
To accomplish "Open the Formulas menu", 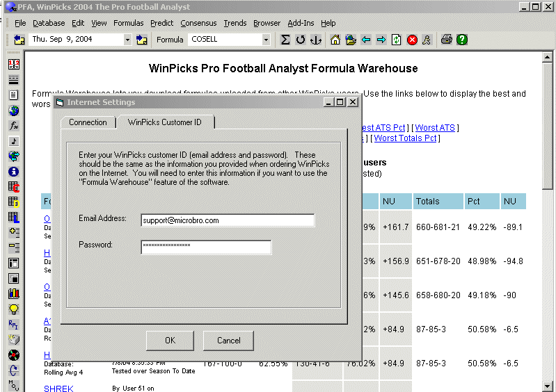I will coord(128,23).
